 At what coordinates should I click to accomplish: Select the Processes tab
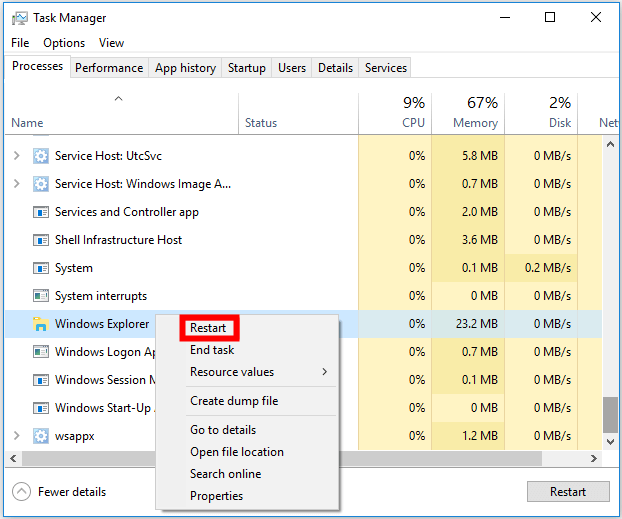[37, 66]
